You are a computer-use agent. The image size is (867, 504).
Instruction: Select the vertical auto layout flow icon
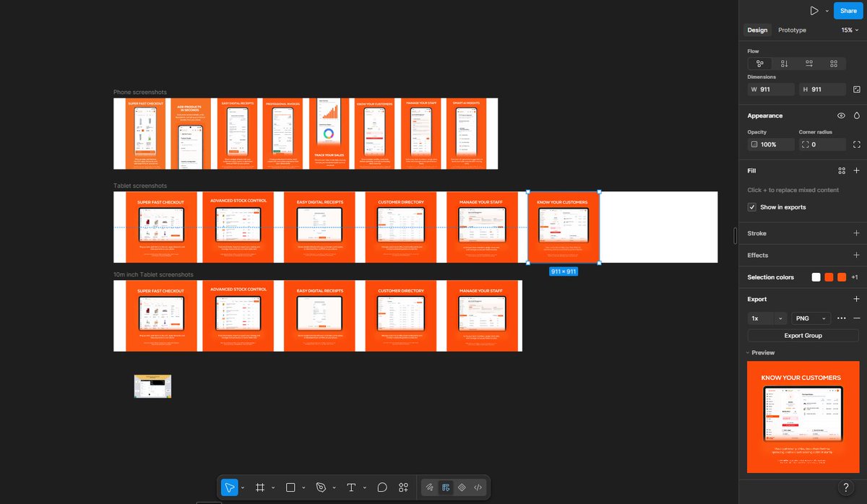785,64
